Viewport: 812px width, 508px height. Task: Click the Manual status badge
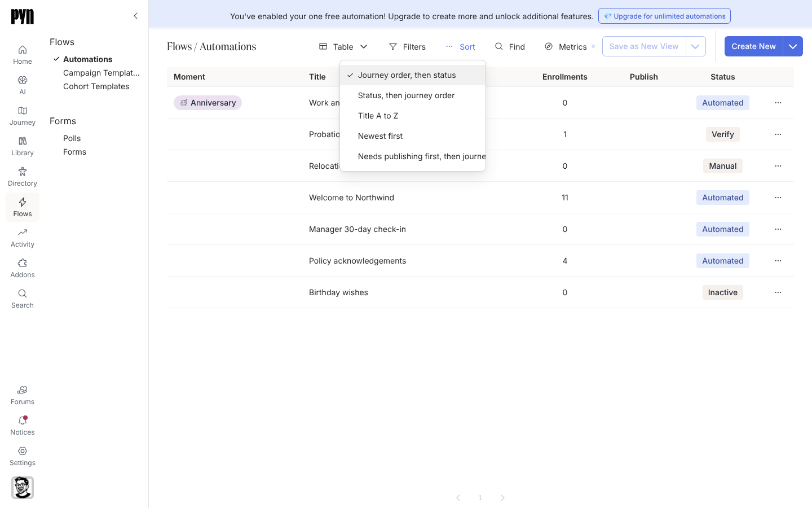(723, 166)
